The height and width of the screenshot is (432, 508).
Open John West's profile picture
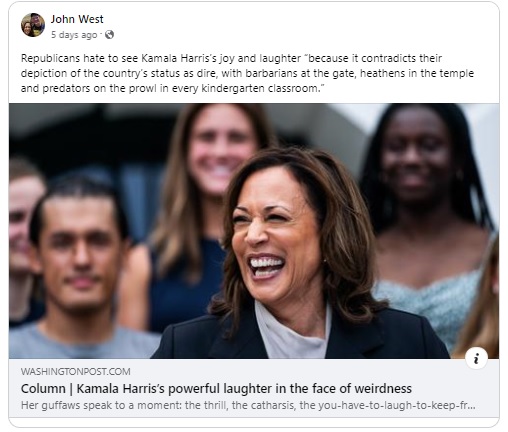(33, 25)
